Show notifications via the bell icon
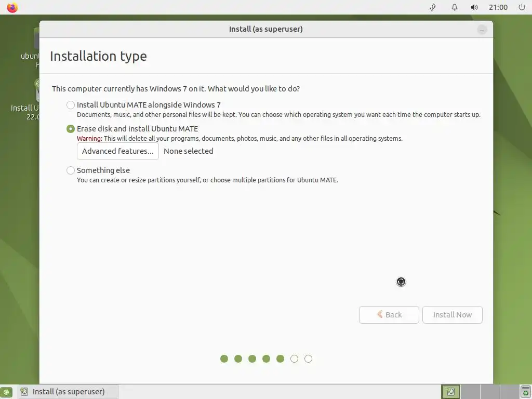Viewport: 532px width, 399px height. pos(454,7)
